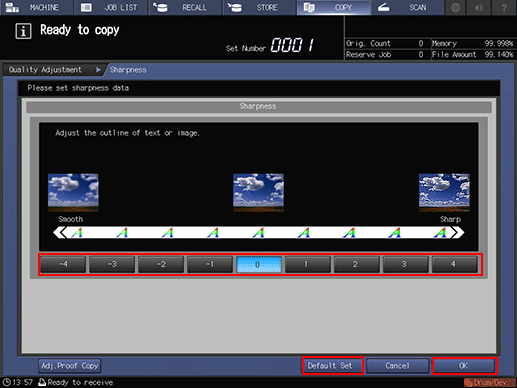The height and width of the screenshot is (388, 517).
Task: Click the sharpest colored A sample letter
Action: pos(440,232)
